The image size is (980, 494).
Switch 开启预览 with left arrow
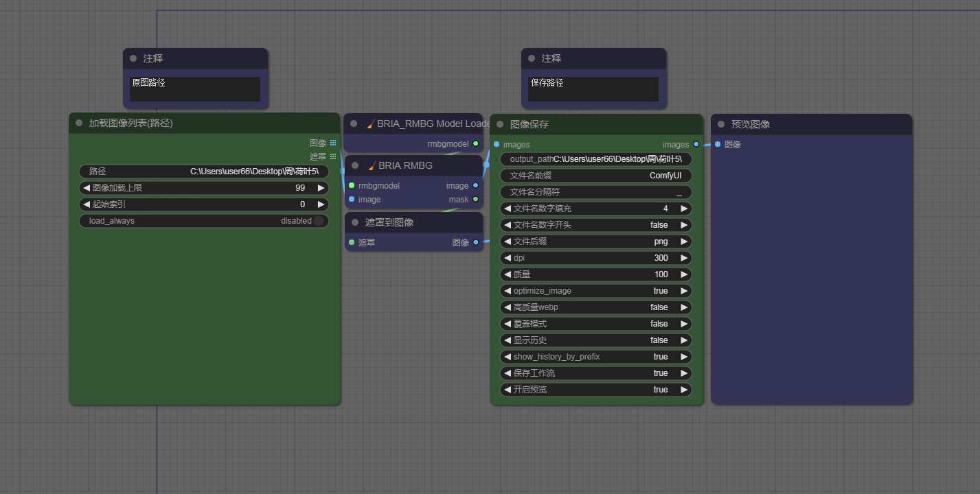508,390
